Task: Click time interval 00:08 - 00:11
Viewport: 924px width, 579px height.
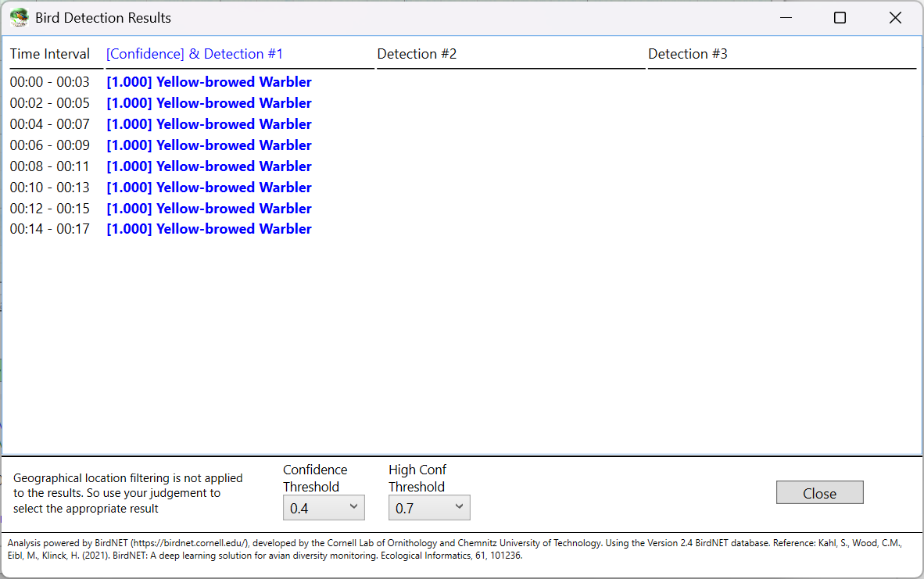Action: click(x=49, y=166)
